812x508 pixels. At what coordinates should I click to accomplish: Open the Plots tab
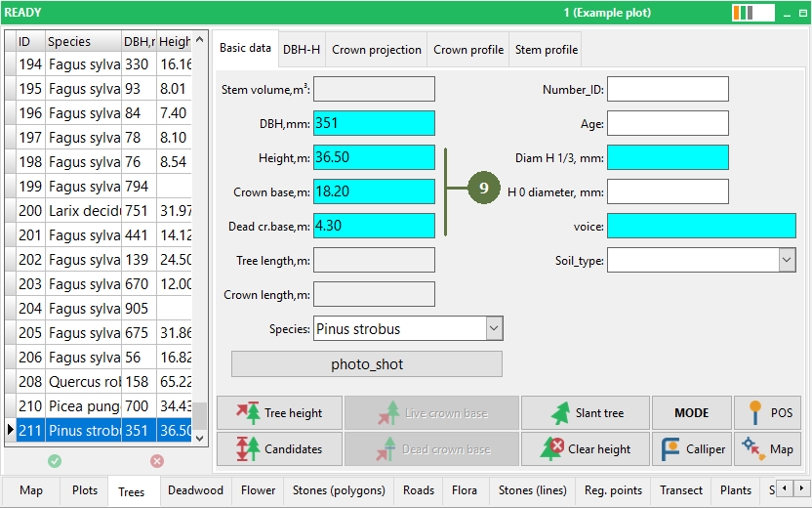[x=85, y=490]
